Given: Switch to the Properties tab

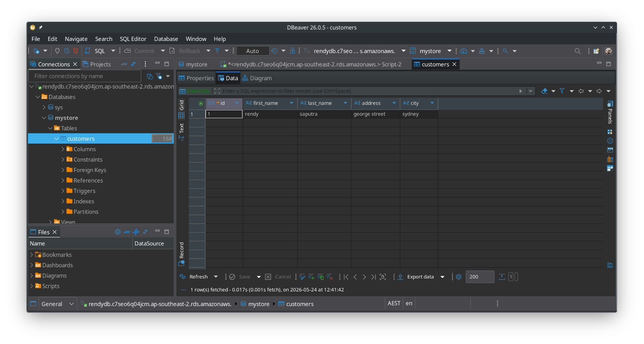Looking at the screenshot, I should coord(196,78).
